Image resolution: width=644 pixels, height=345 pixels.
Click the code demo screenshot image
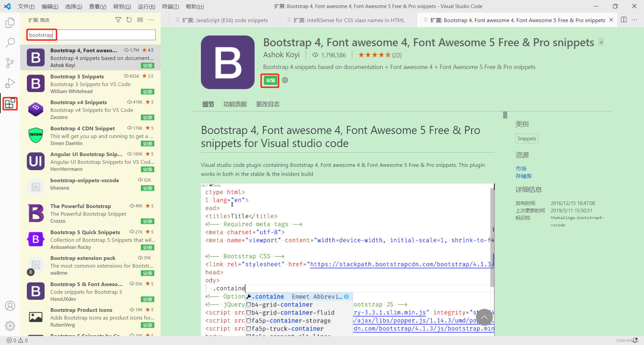pyautogui.click(x=347, y=260)
